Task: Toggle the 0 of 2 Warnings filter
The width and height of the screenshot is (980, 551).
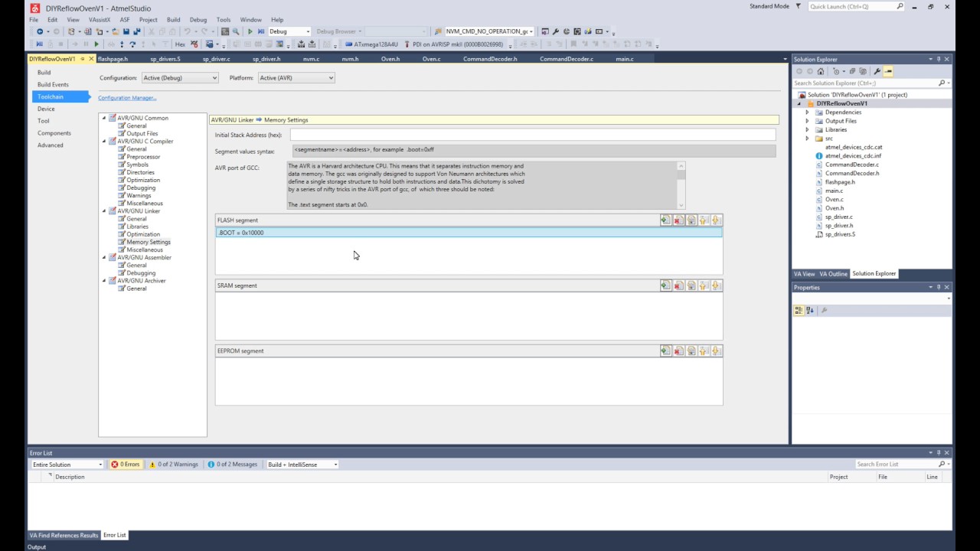Action: (x=174, y=465)
